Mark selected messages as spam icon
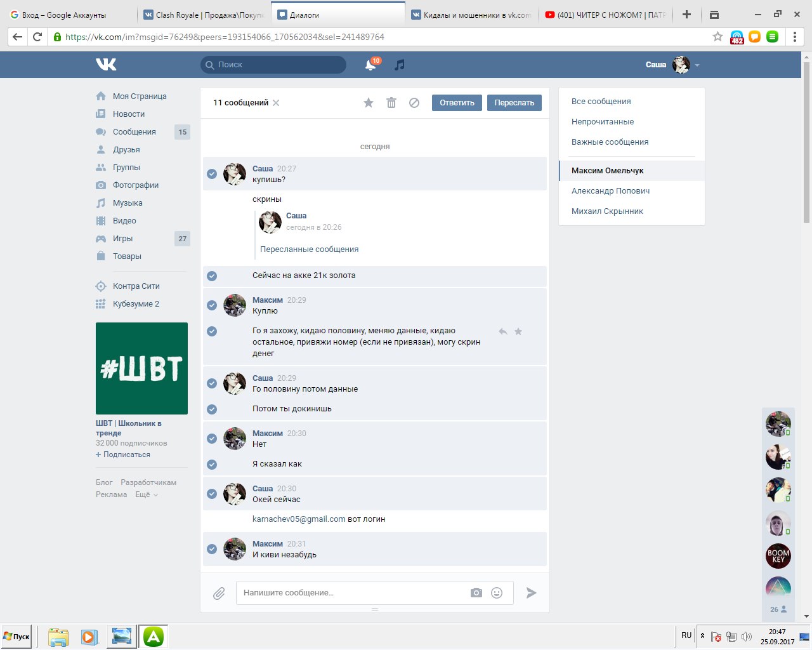Screen dimensions: 812x650 [x=414, y=103]
